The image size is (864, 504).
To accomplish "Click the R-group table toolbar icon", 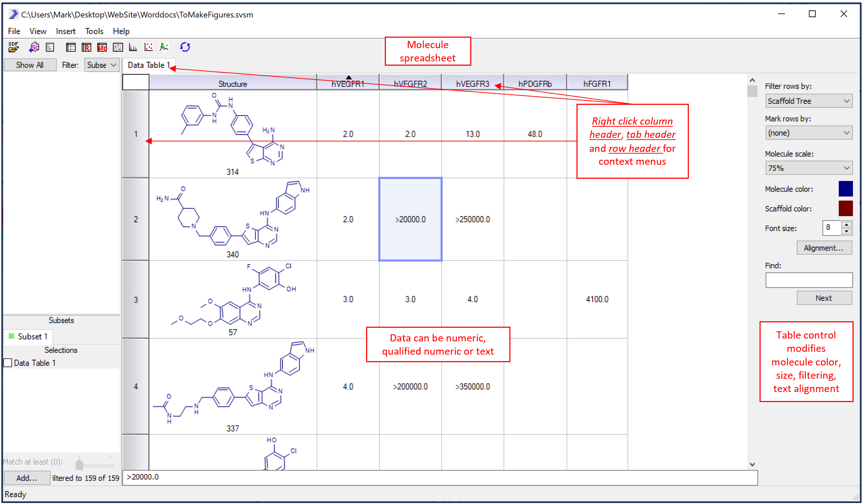I will [x=87, y=47].
